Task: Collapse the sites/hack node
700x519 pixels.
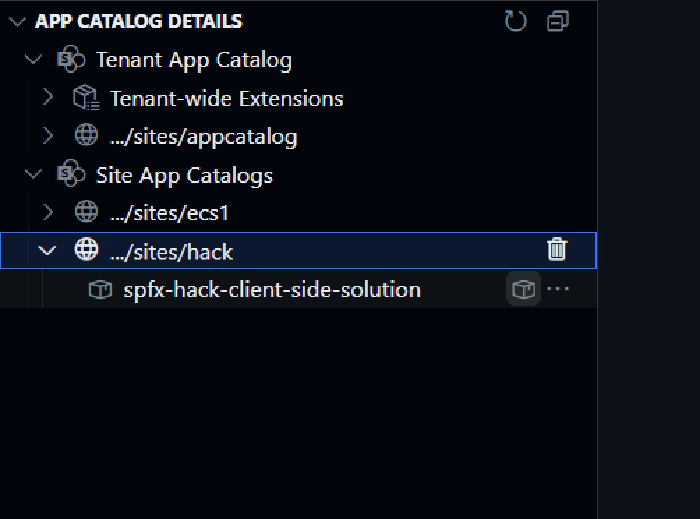Action: [x=48, y=250]
